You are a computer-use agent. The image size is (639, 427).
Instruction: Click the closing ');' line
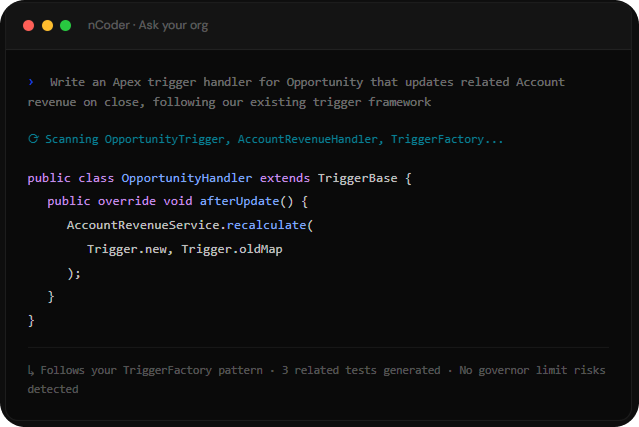pos(74,273)
